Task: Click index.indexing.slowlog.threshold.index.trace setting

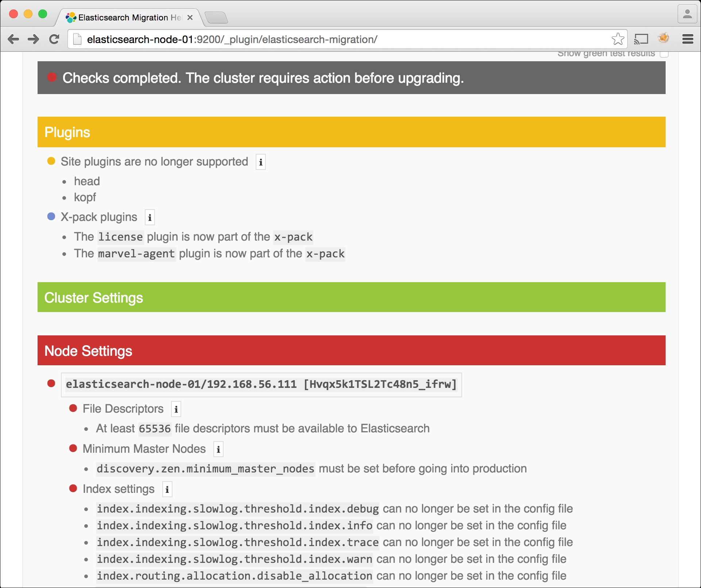Action: tap(238, 542)
